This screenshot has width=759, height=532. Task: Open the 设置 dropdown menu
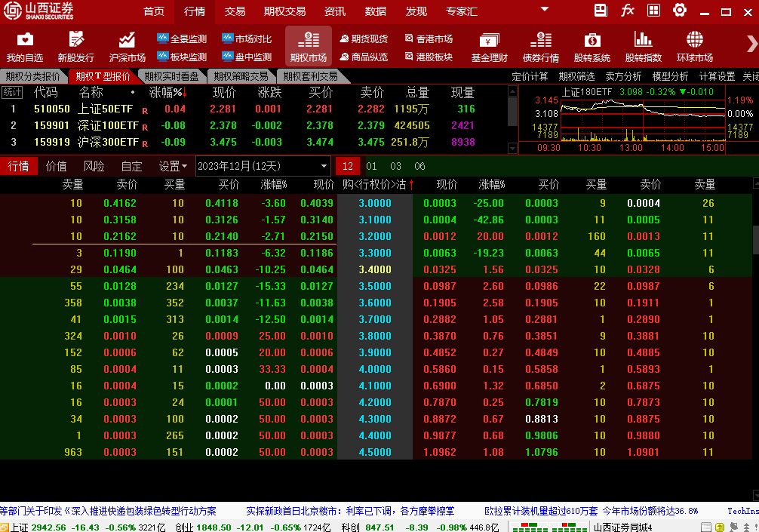pos(173,167)
